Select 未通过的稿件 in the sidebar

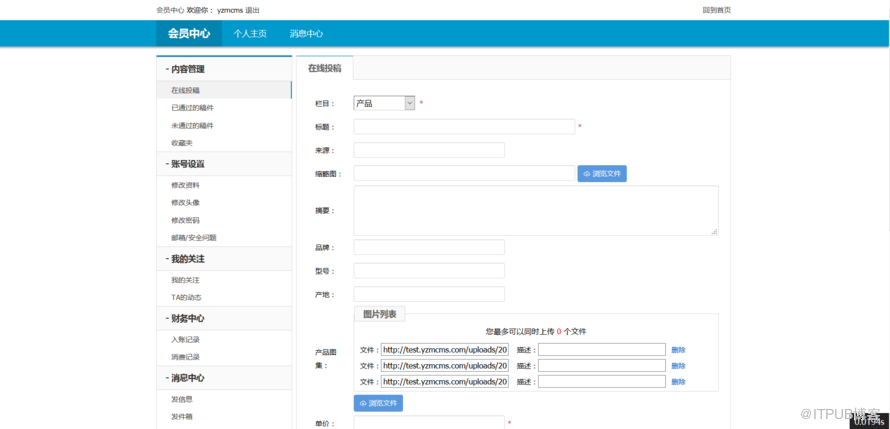click(192, 125)
